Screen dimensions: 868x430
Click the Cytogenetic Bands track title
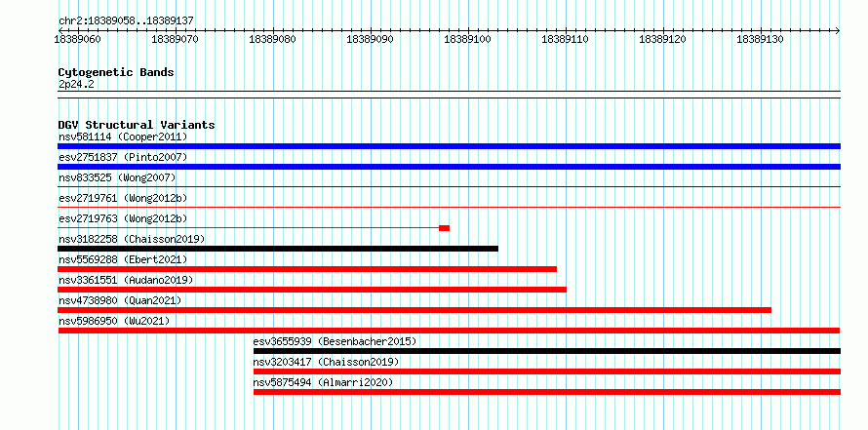click(116, 72)
